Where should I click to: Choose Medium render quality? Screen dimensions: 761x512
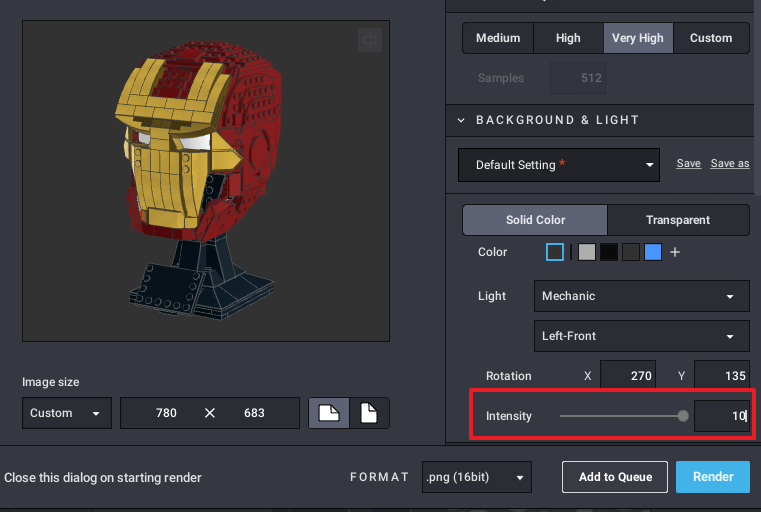coord(498,38)
